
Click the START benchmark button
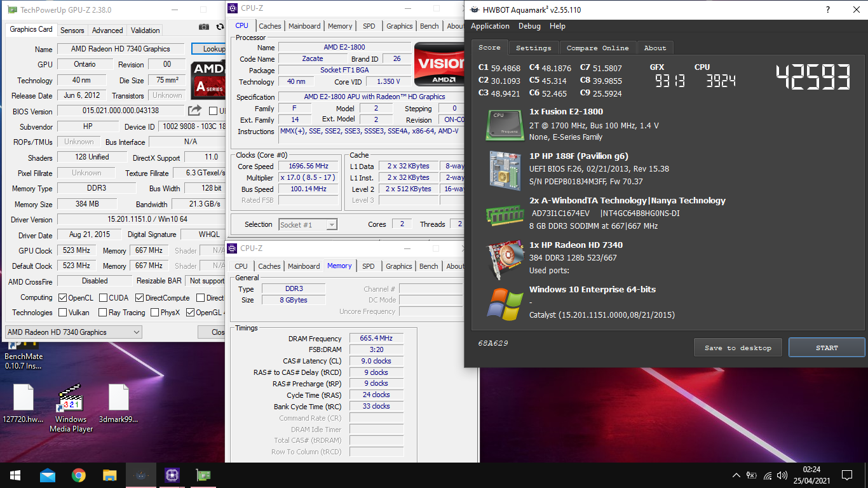pyautogui.click(x=827, y=348)
